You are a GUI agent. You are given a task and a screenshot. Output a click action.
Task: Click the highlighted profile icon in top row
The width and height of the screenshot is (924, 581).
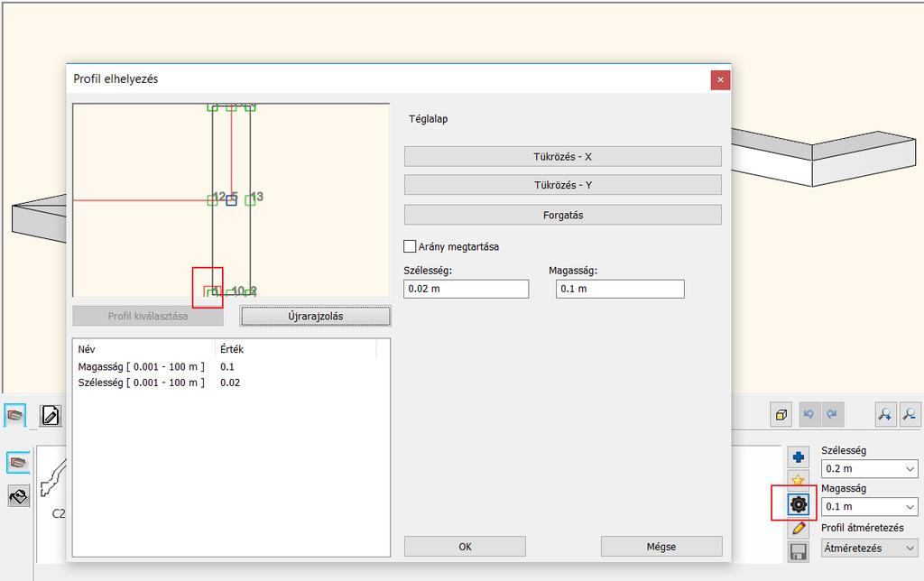(x=15, y=415)
